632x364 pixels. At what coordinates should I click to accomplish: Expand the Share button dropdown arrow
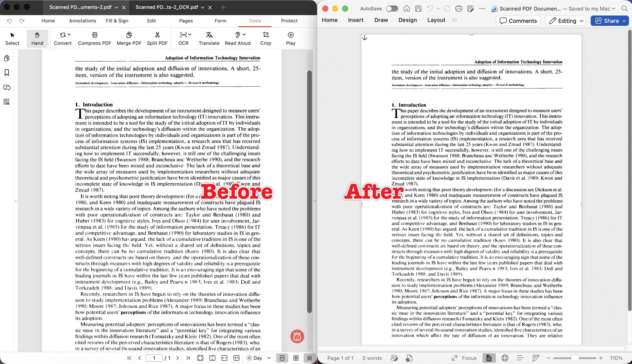tap(625, 21)
